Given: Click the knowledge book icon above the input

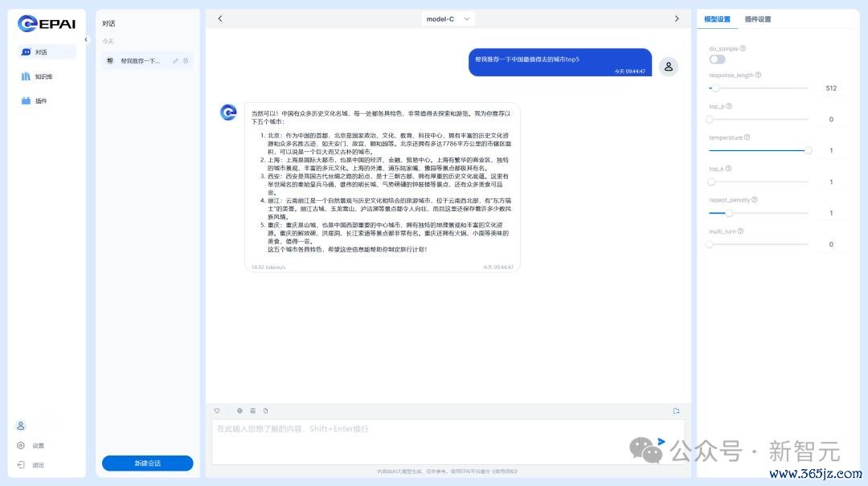Looking at the screenshot, I should coord(253,410).
